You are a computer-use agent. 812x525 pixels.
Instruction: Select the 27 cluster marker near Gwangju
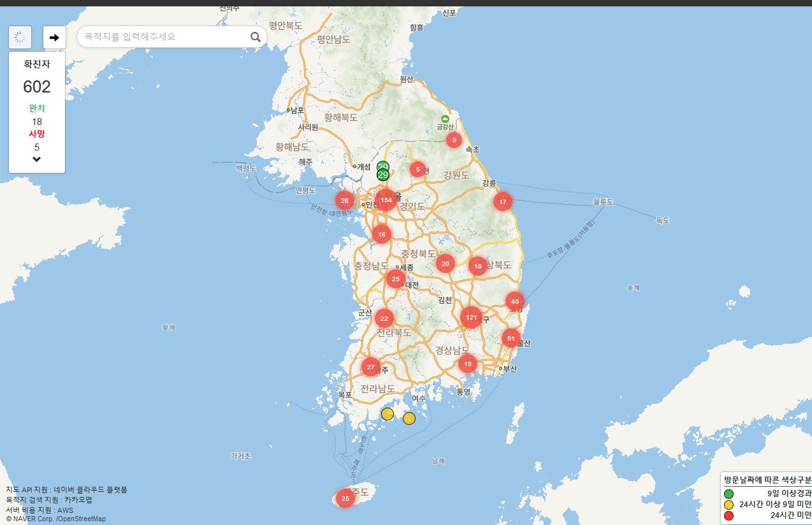pyautogui.click(x=371, y=367)
